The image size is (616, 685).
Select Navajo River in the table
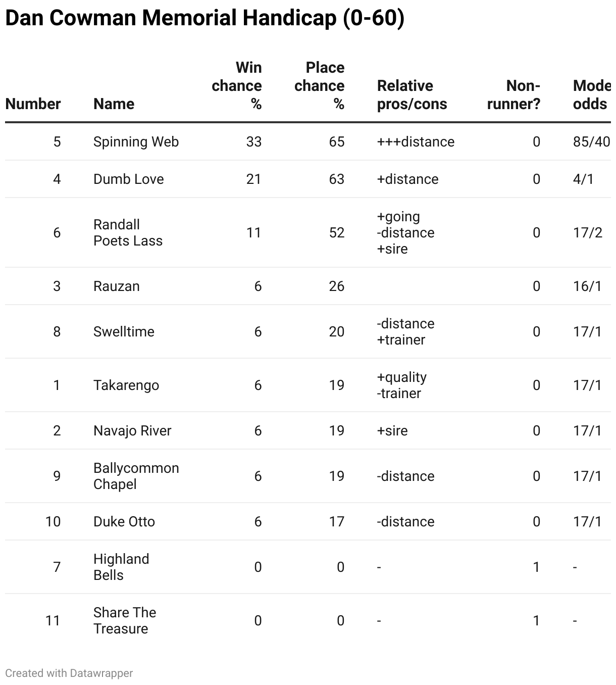click(x=132, y=431)
